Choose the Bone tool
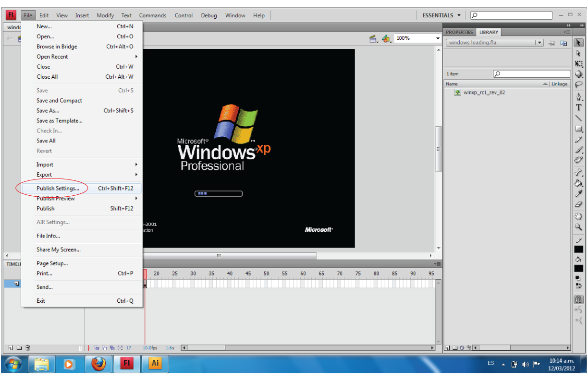The height and width of the screenshot is (380, 588). [x=579, y=172]
